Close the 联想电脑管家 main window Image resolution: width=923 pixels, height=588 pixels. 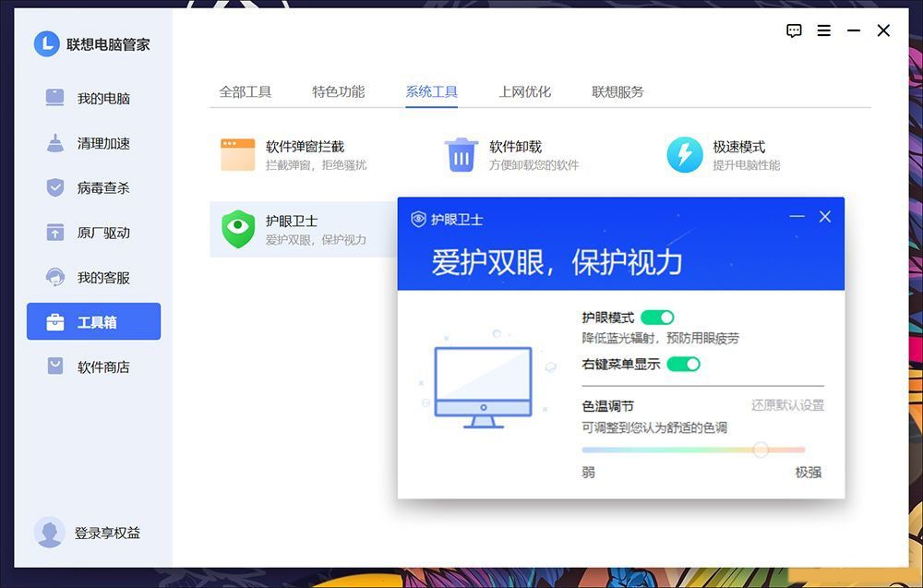883,30
